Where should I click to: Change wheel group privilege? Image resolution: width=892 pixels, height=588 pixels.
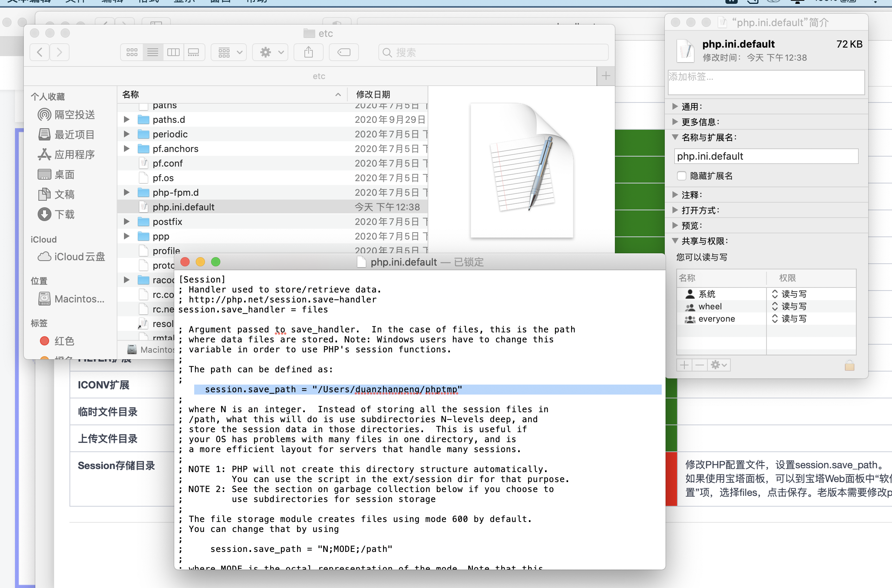[x=789, y=306]
